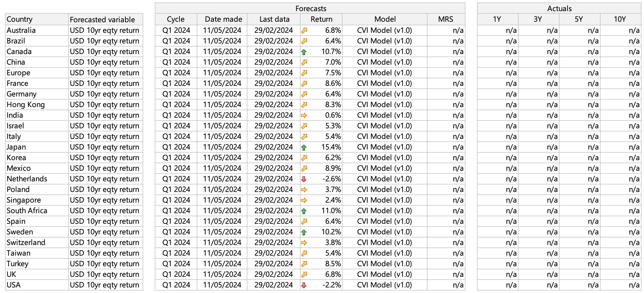Click the sideways arrow in Poland row
This screenshot has height=293, width=644.
pos(304,190)
